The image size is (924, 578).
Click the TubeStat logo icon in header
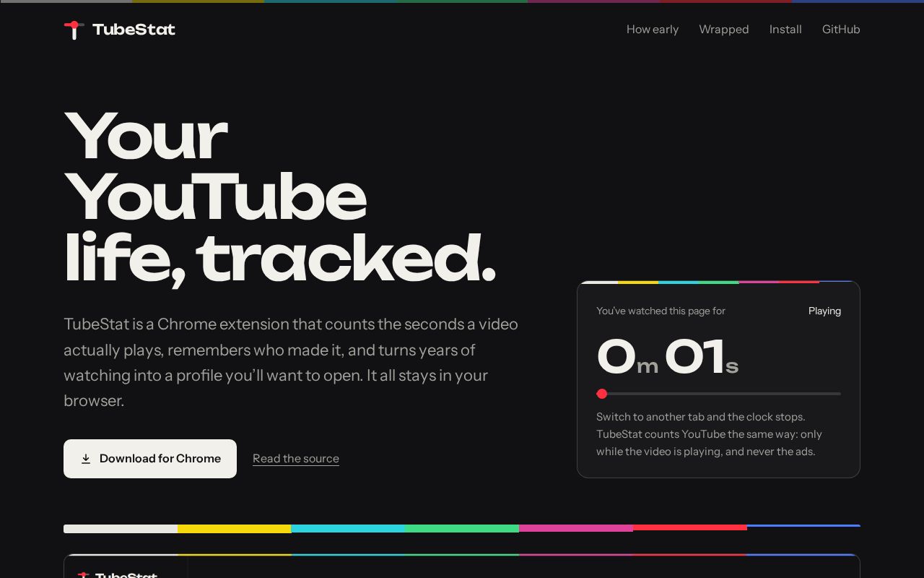pyautogui.click(x=74, y=30)
